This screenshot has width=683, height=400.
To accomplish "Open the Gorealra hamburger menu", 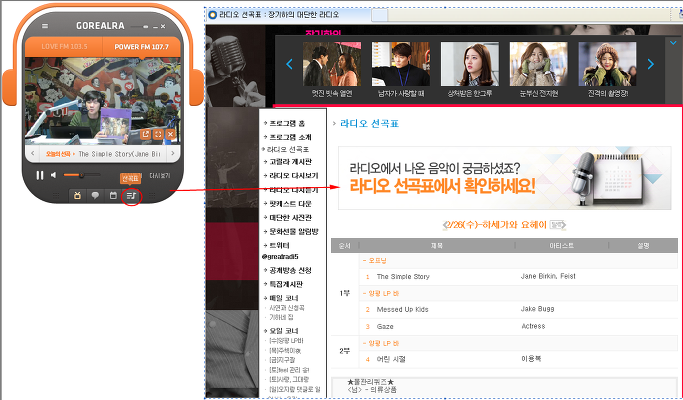I will click(x=45, y=26).
